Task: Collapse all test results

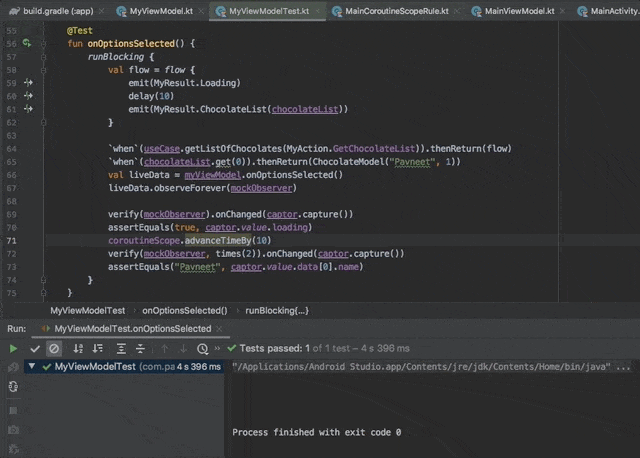Action: [x=142, y=349]
